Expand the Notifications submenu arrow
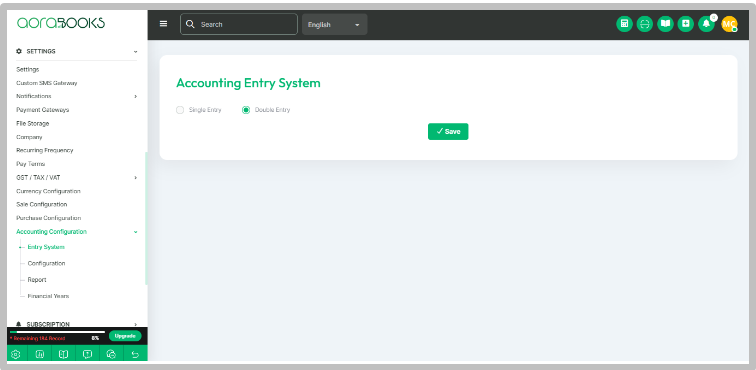The image size is (756, 370). (x=135, y=96)
